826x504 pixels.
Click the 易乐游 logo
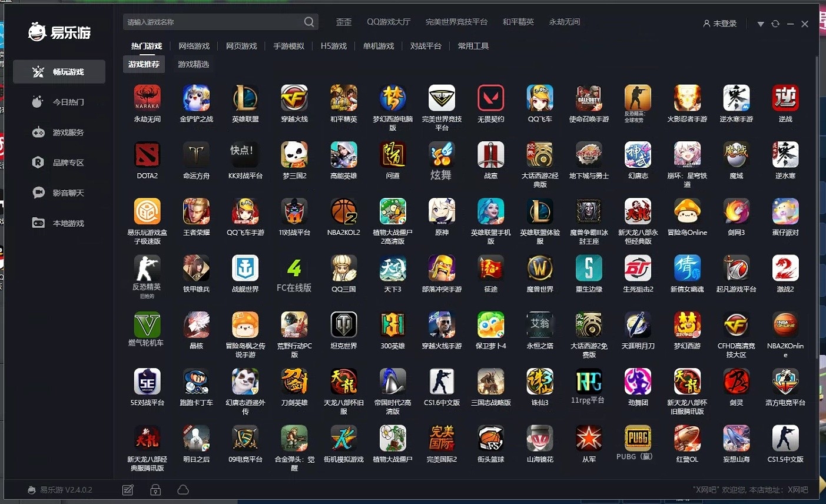pyautogui.click(x=59, y=32)
